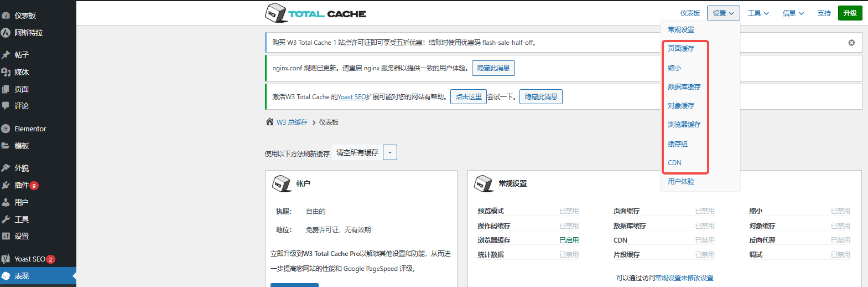Open 帖子 posts via pin icon
The width and height of the screenshot is (868, 287).
(x=6, y=55)
